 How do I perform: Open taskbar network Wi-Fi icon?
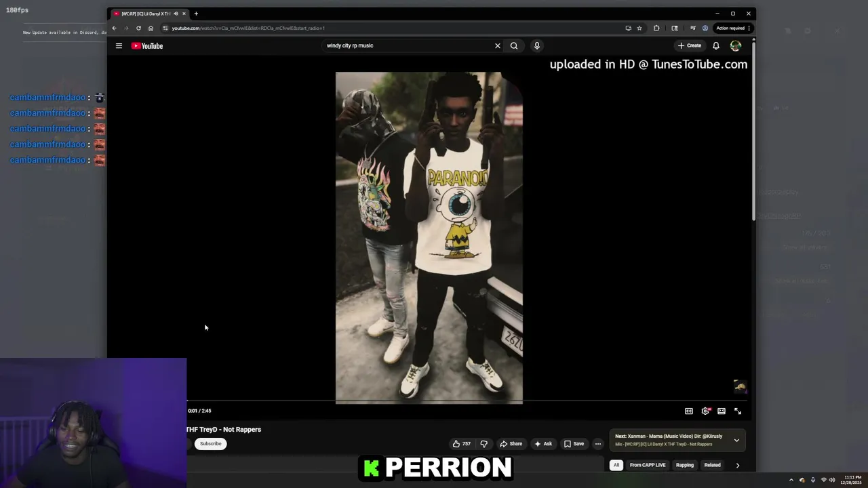[x=823, y=480]
